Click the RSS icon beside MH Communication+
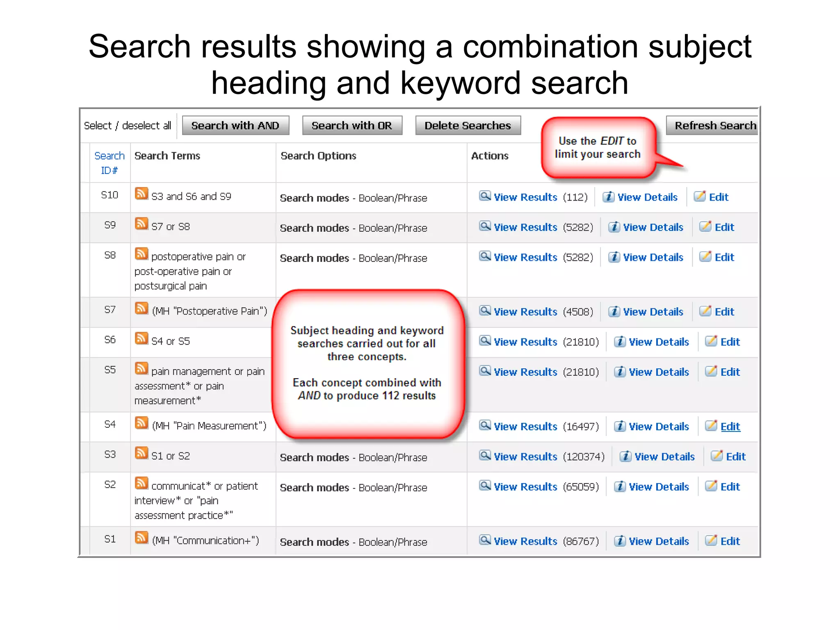840x630 pixels. coord(141,538)
